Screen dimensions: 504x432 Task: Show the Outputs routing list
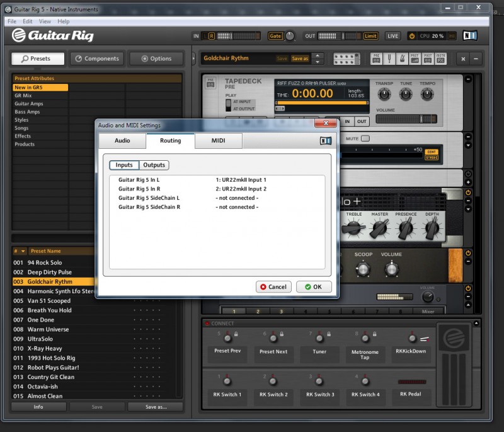pos(154,165)
